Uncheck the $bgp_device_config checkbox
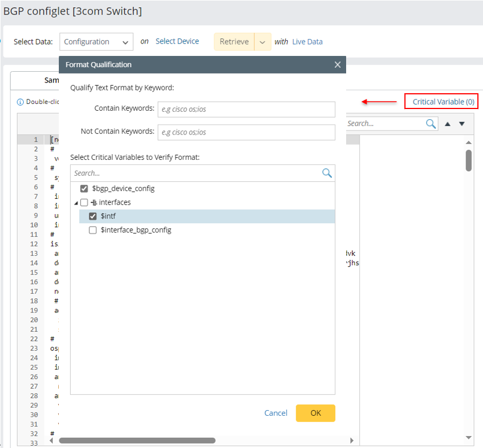483x448 pixels. (84, 189)
